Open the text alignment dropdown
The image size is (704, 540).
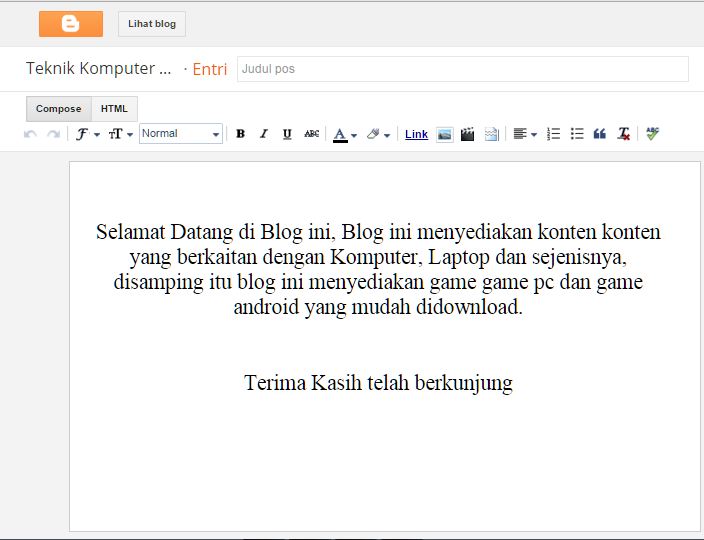(525, 134)
